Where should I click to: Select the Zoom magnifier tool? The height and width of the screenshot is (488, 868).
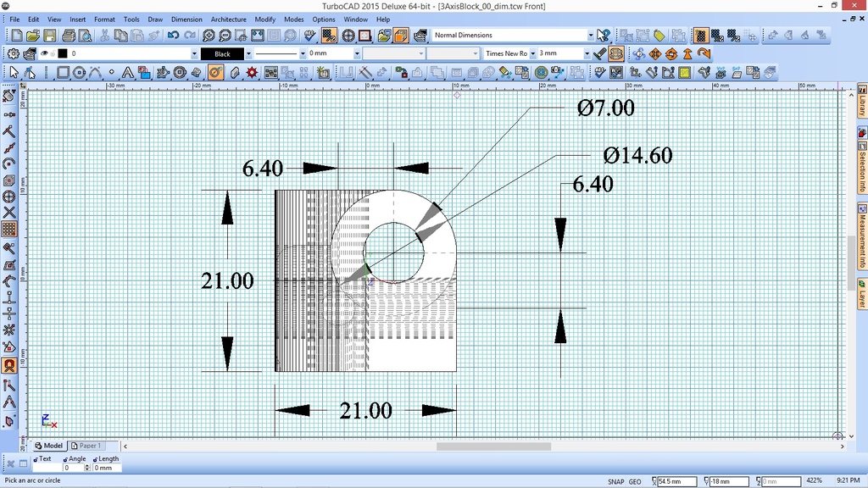[x=208, y=35]
